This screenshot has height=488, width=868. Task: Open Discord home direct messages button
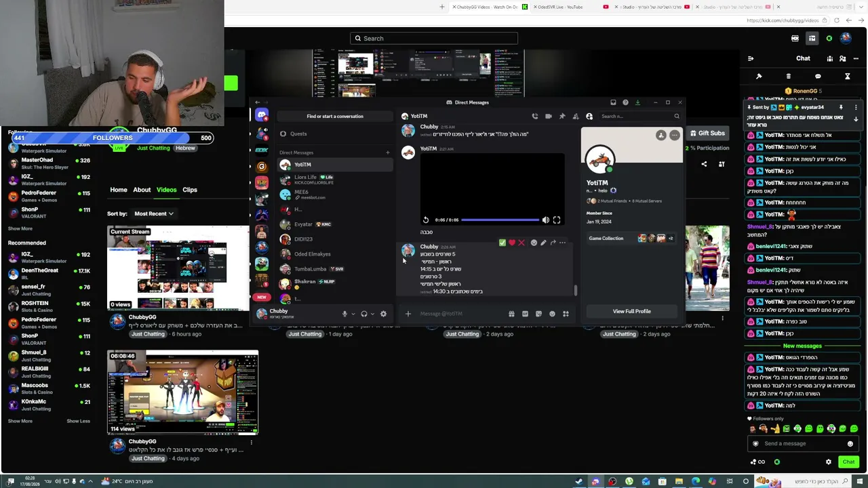point(262,115)
